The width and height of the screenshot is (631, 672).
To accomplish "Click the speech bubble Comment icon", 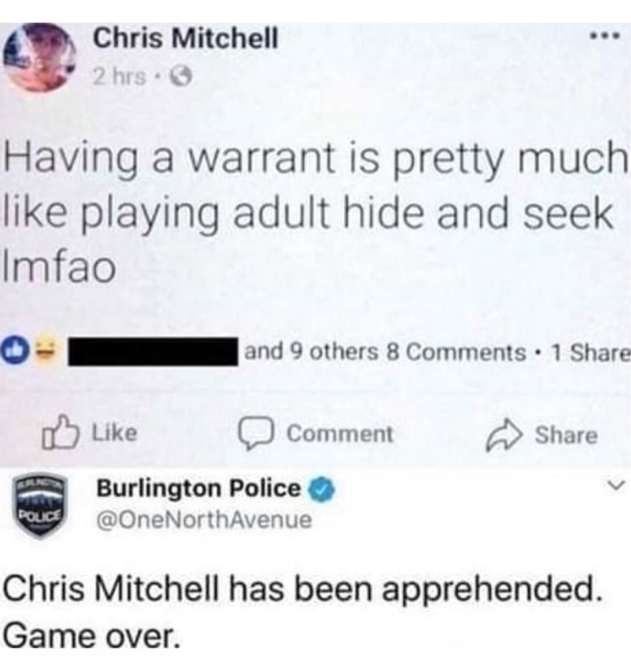I will [x=256, y=434].
